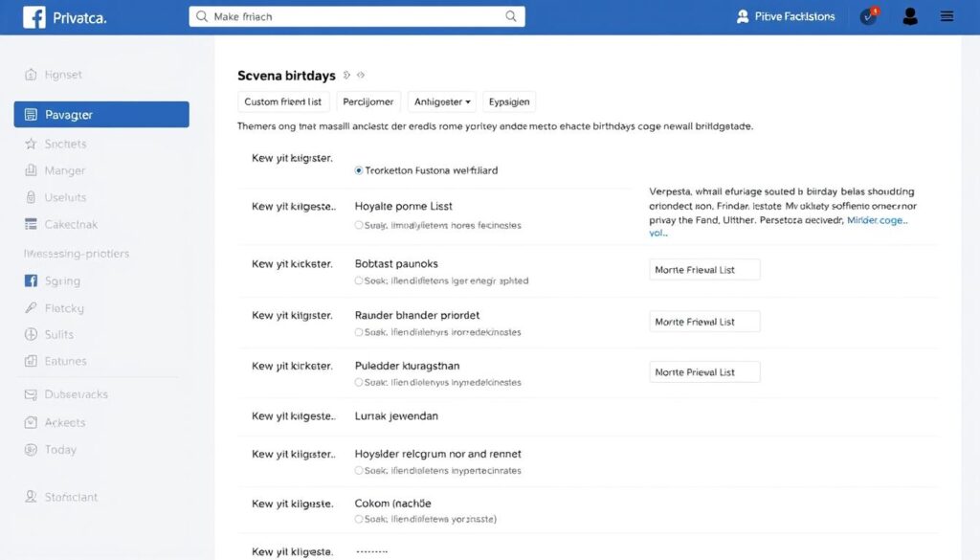Screen dimensions: 980x560
Task: Open the Morite Friewal List dropdown beside Bobtast paunoks
Action: pyautogui.click(x=704, y=269)
